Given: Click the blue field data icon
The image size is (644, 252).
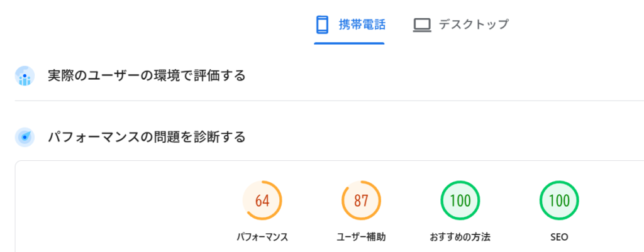Looking at the screenshot, I should pos(25,76).
